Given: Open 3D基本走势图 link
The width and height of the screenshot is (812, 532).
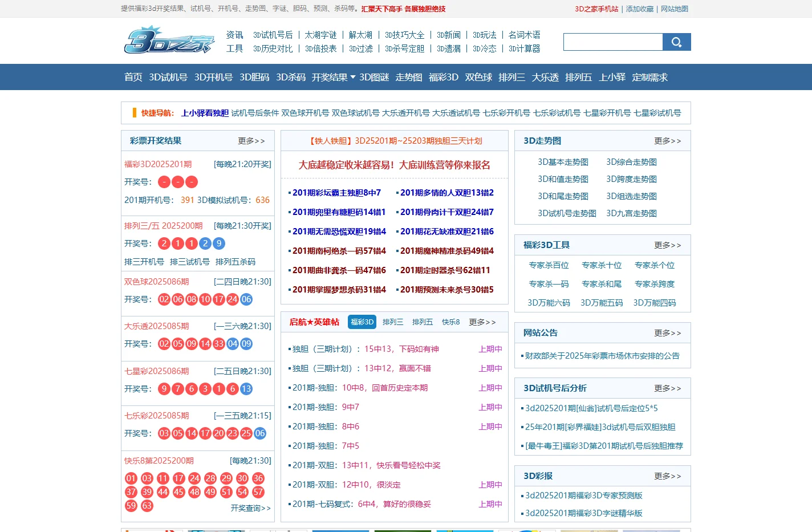Looking at the screenshot, I should (563, 162).
